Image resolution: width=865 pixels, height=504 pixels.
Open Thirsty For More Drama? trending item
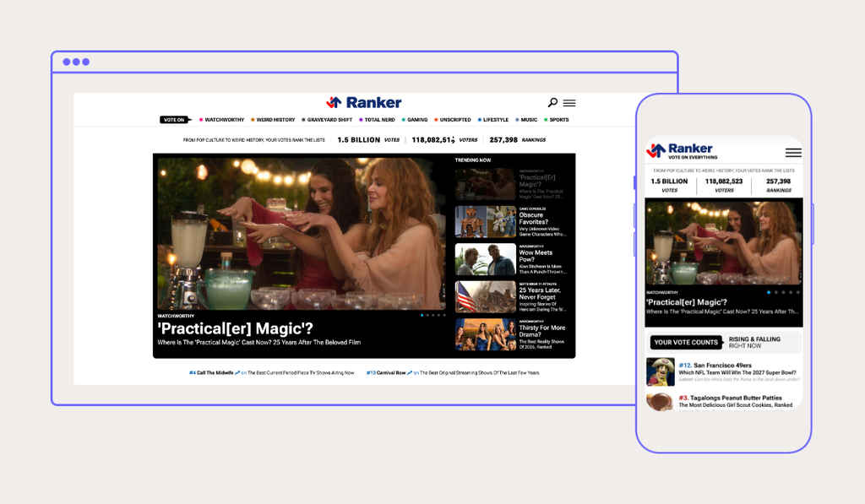pyautogui.click(x=511, y=334)
